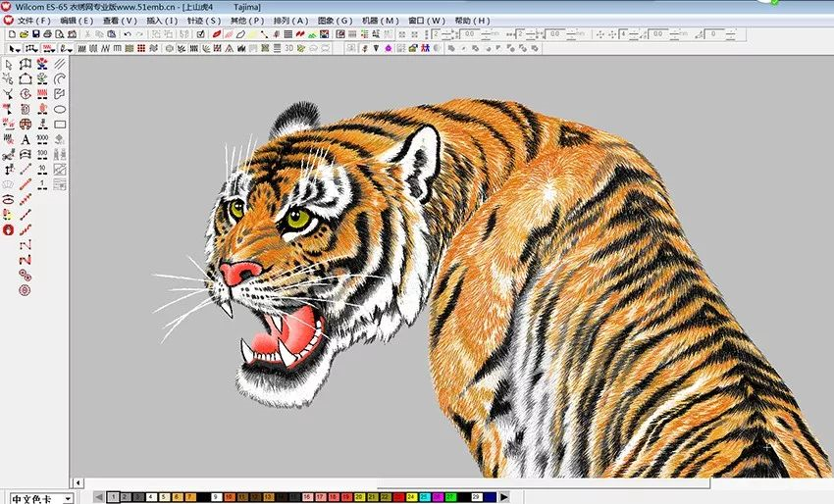Image resolution: width=834 pixels, height=504 pixels.
Task: Select the arrow selection tool in left toolbox
Action: (9, 64)
